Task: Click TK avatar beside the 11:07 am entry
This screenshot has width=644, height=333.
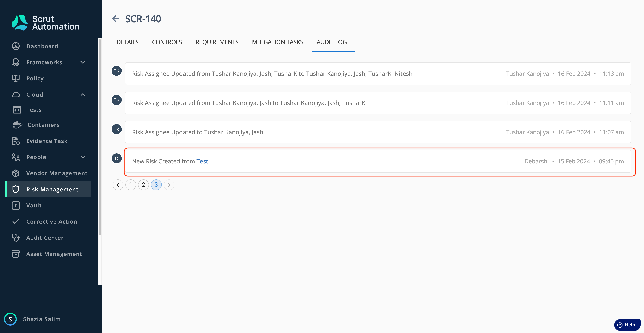Action: coord(116,129)
